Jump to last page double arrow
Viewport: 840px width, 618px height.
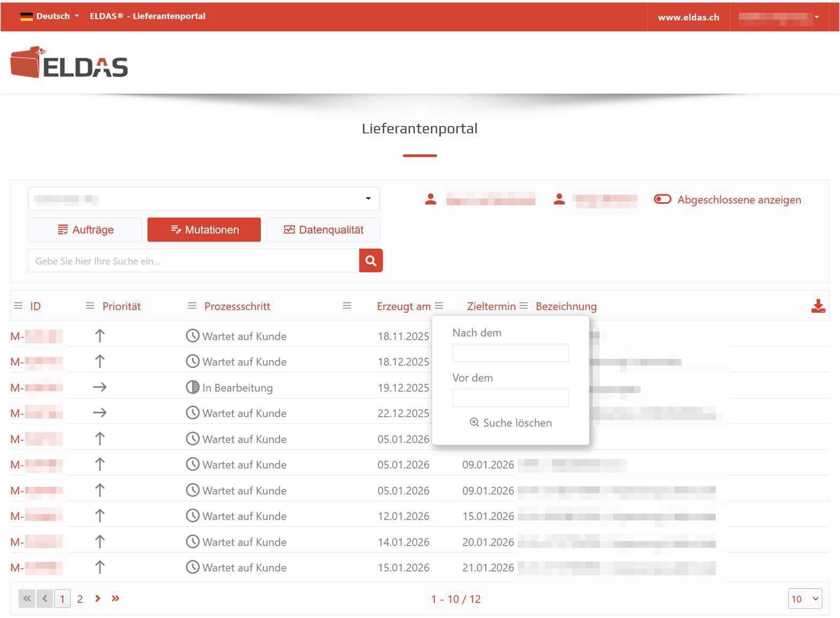click(x=115, y=599)
